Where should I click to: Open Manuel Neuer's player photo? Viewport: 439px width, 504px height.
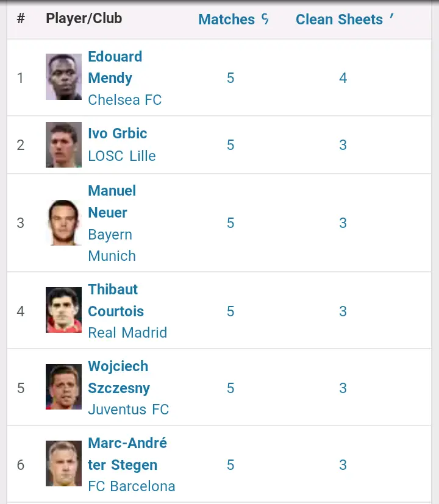(x=63, y=222)
